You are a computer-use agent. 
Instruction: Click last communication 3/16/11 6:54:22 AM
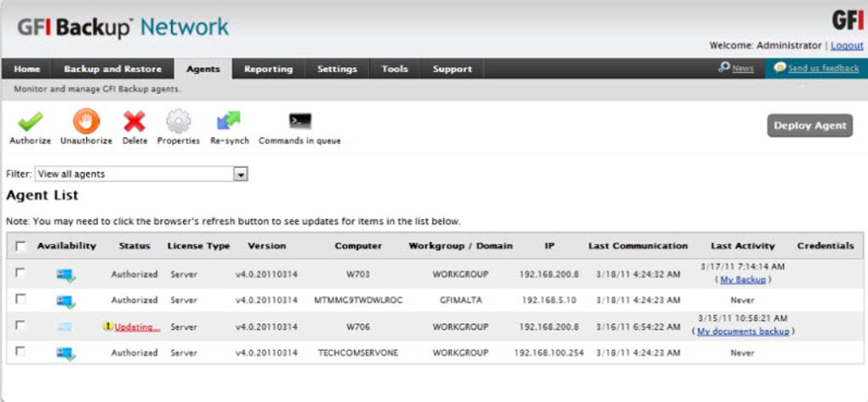coord(637,327)
